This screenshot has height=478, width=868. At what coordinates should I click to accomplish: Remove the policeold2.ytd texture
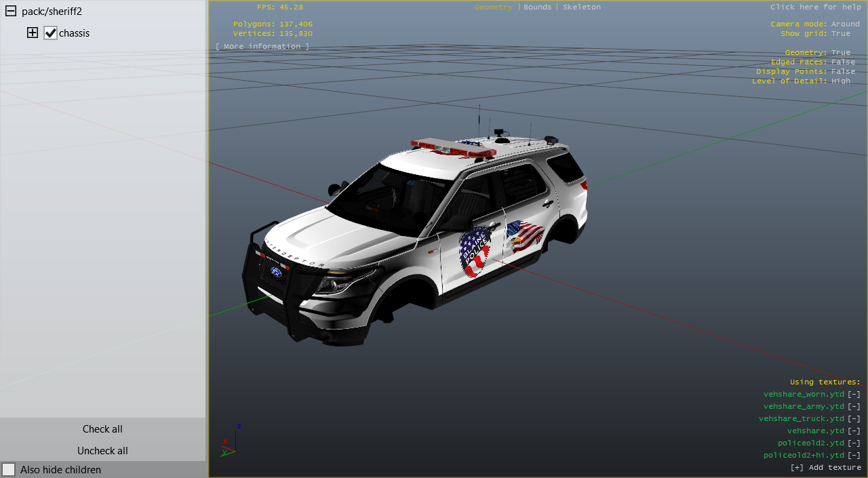click(x=854, y=443)
